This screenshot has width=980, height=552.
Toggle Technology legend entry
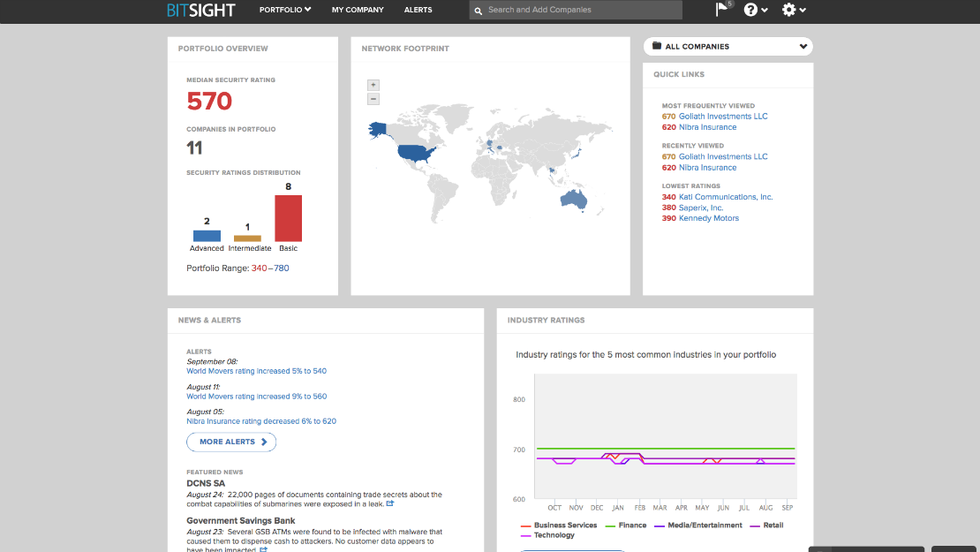547,535
